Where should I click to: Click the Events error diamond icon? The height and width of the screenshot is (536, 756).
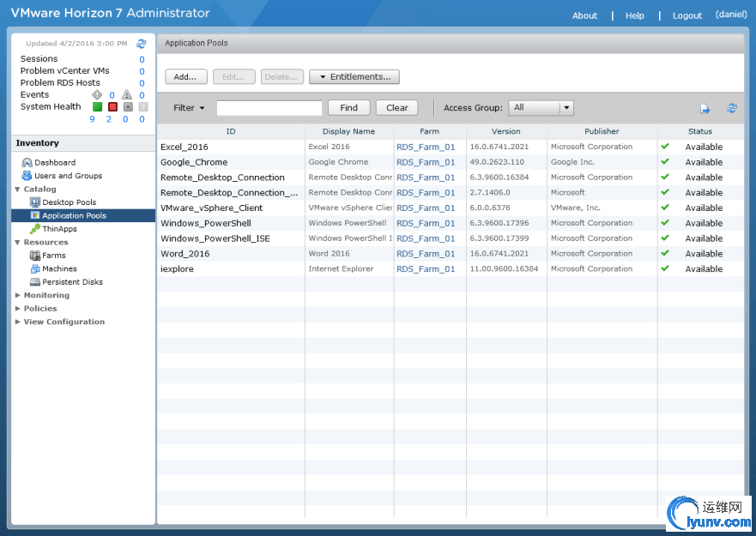coord(97,94)
